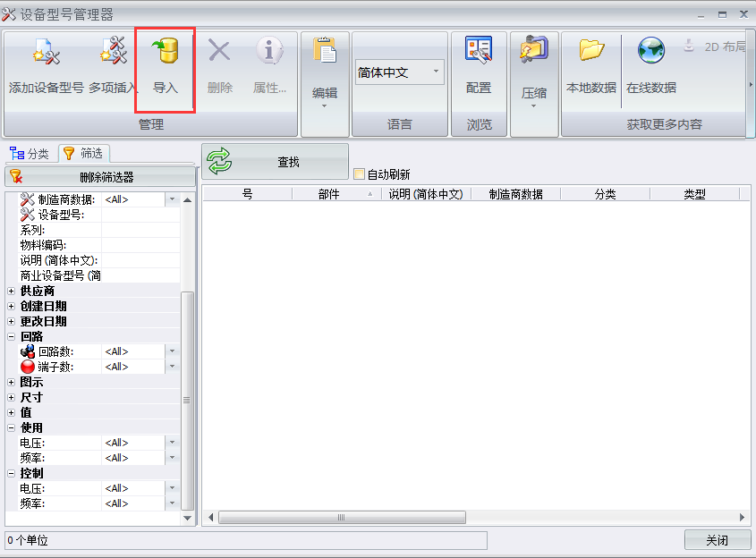Click the 删除筛选器 funnel icon

pos(16,176)
